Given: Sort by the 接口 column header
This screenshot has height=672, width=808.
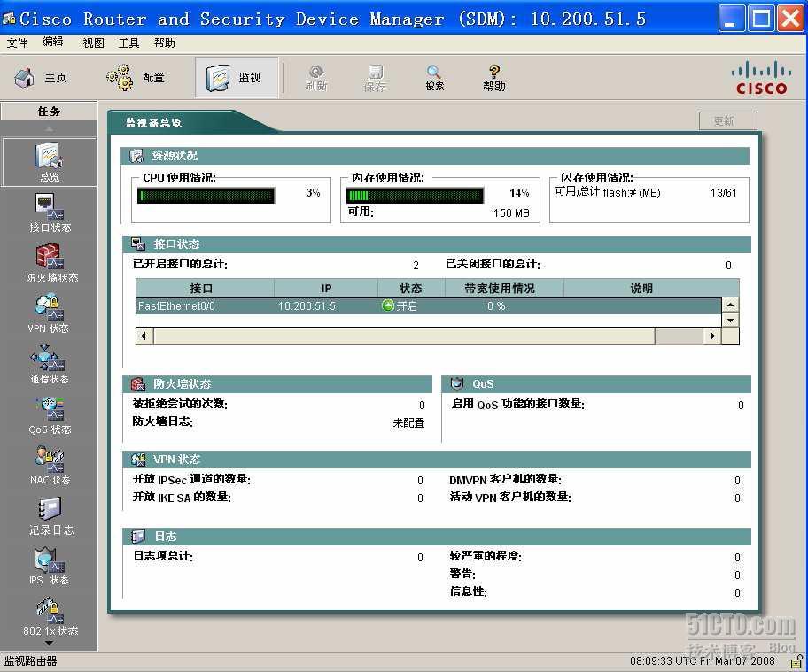Looking at the screenshot, I should coord(205,288).
